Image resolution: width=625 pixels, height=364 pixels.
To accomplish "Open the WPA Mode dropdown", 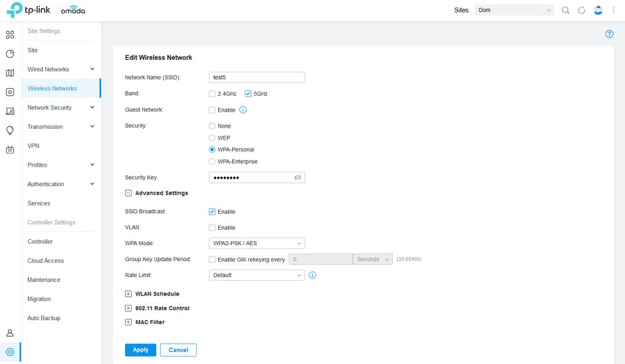I will pyautogui.click(x=257, y=243).
